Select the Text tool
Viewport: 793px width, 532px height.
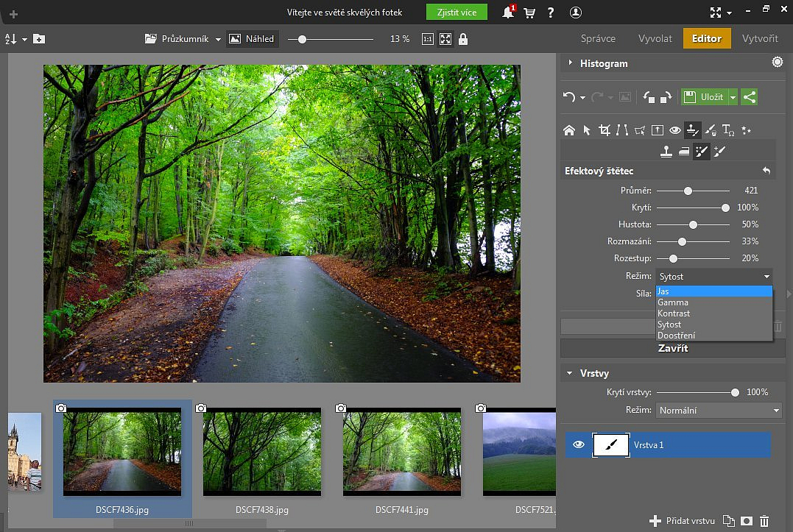728,130
